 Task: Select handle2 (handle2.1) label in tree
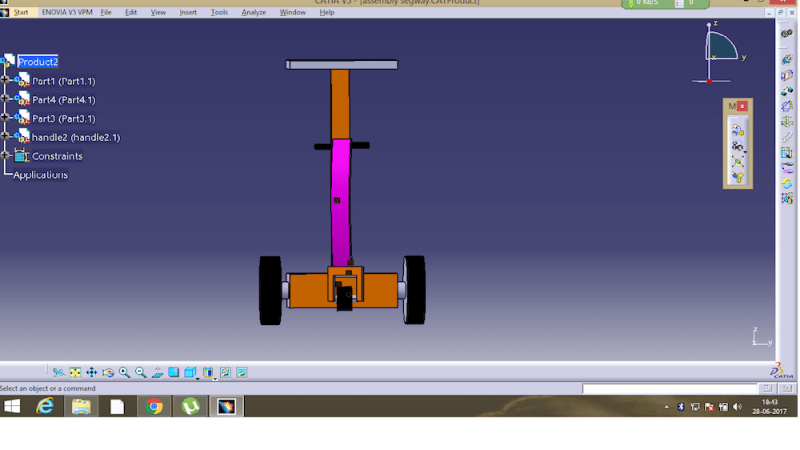(76, 137)
